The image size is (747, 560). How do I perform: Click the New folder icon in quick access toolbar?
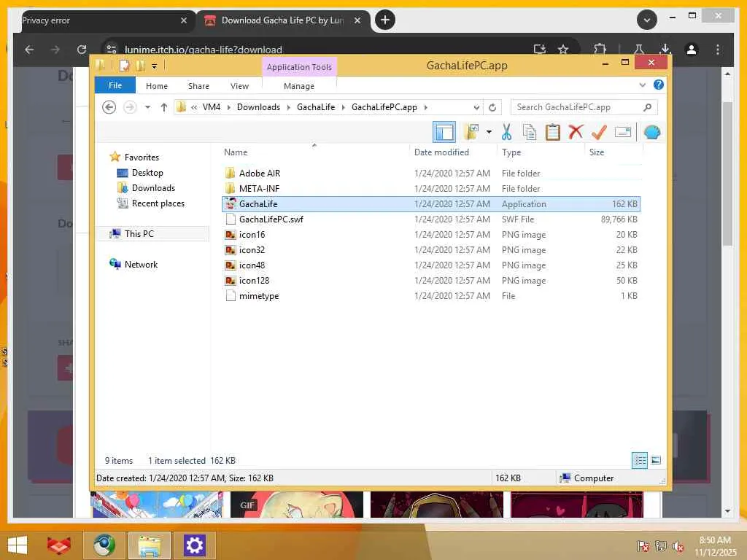tap(141, 65)
